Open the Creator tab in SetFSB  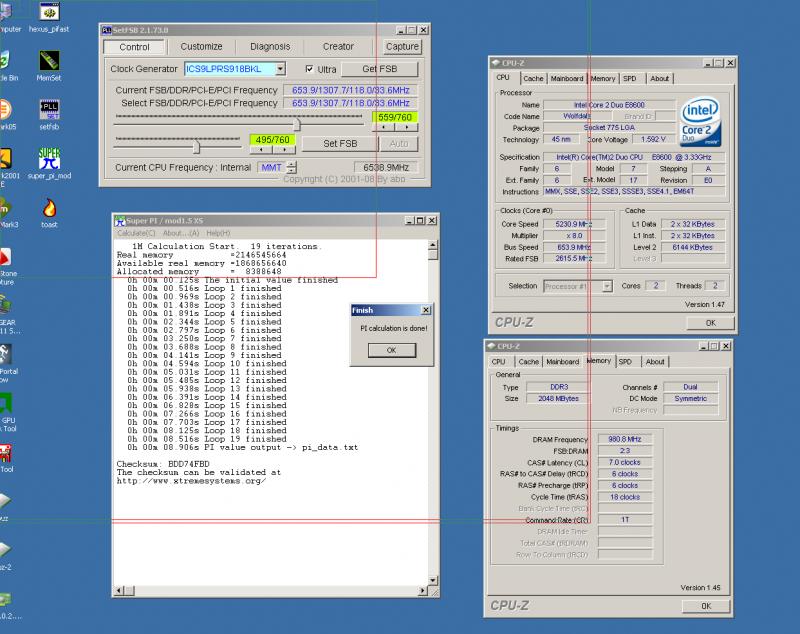(338, 46)
